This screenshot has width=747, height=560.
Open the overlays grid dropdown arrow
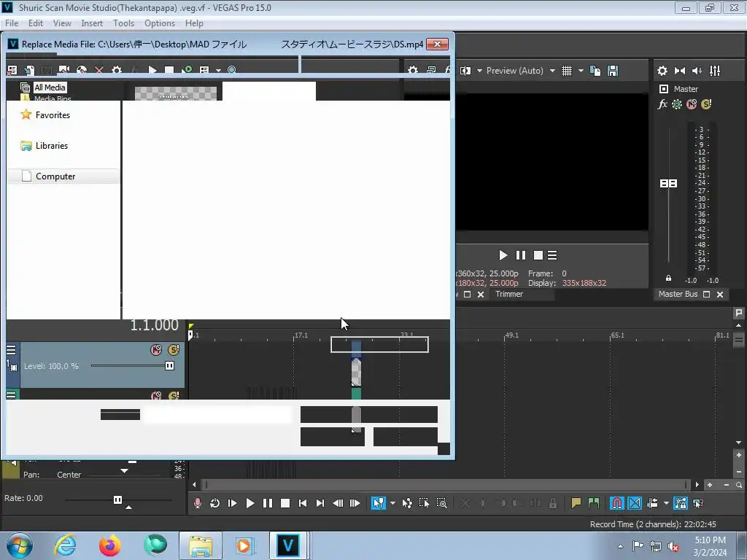(580, 71)
